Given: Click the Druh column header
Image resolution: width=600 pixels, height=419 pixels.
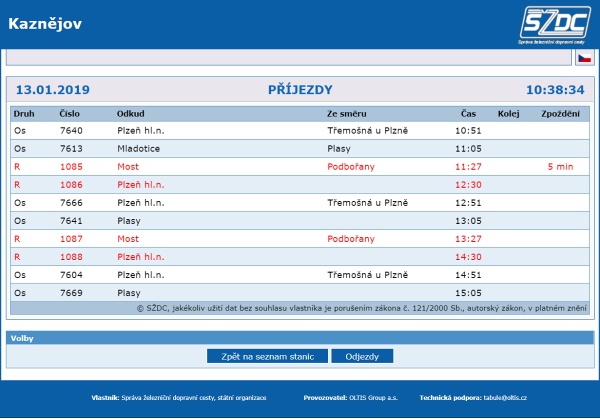Looking at the screenshot, I should 23,113.
